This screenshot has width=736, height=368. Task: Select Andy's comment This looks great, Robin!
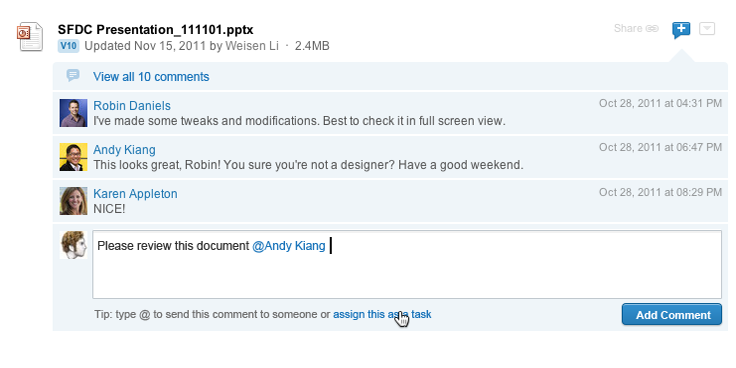(308, 165)
